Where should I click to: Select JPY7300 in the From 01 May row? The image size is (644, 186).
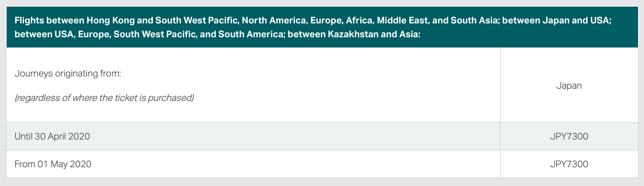pos(569,164)
